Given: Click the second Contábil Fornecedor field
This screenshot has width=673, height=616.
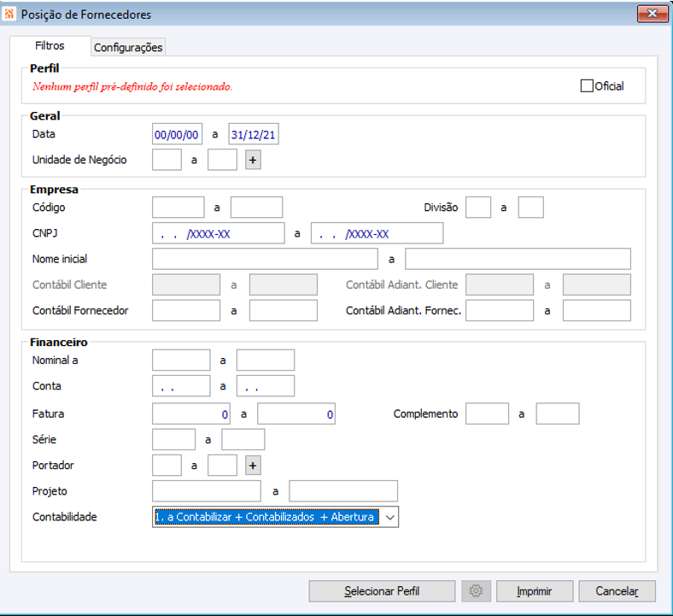Looking at the screenshot, I should (x=284, y=310).
